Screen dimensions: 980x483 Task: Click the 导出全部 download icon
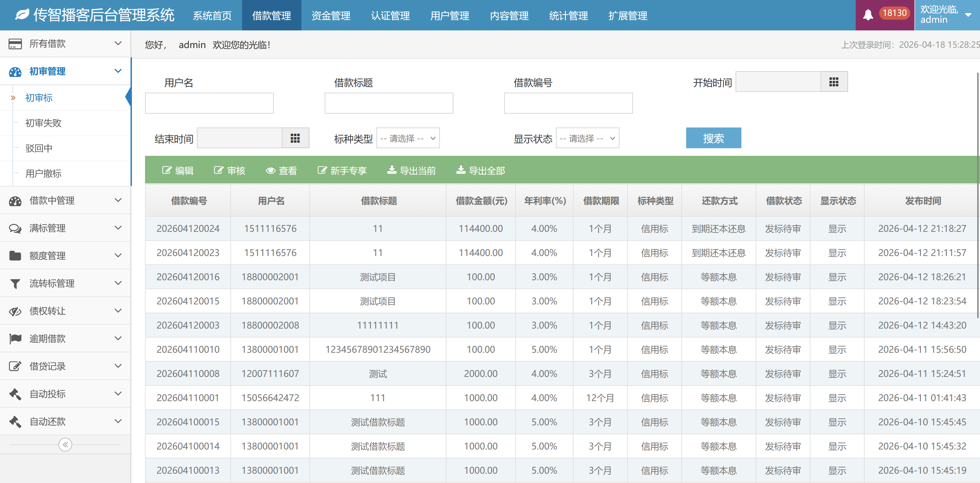(460, 170)
